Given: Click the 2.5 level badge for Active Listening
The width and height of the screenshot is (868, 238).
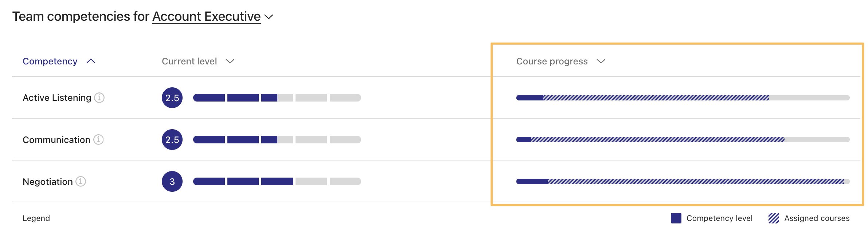Looking at the screenshot, I should [172, 98].
